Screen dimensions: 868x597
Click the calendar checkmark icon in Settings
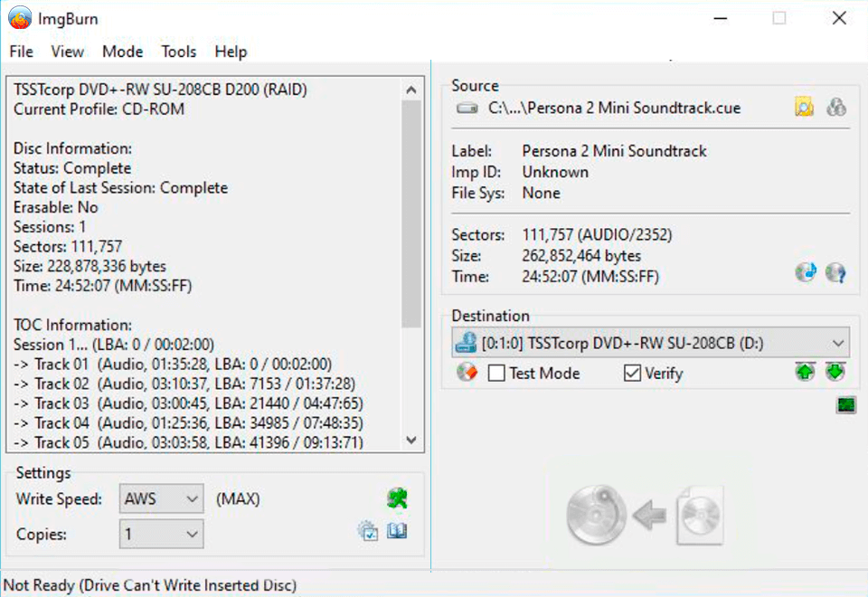[x=367, y=532]
